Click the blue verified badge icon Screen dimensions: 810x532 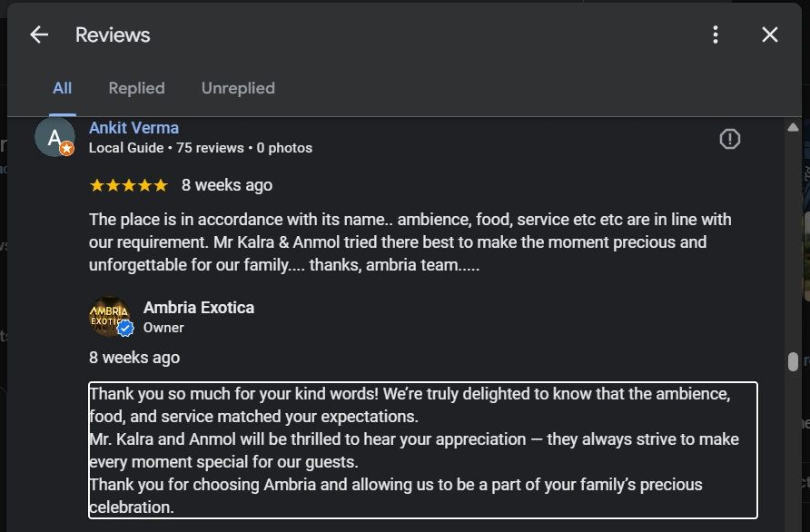(x=125, y=329)
